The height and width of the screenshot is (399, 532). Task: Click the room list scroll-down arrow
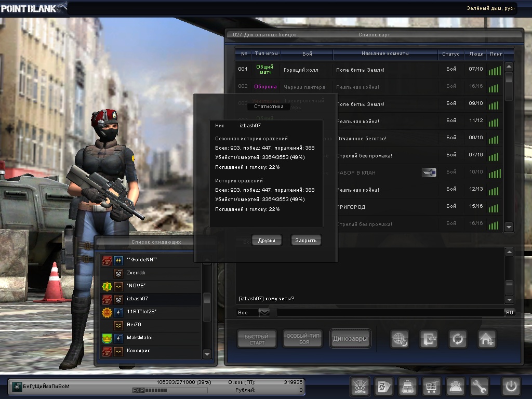click(509, 227)
